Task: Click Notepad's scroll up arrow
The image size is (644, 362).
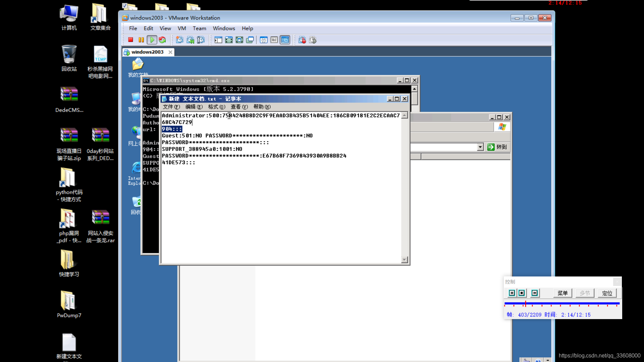Action: pyautogui.click(x=405, y=115)
